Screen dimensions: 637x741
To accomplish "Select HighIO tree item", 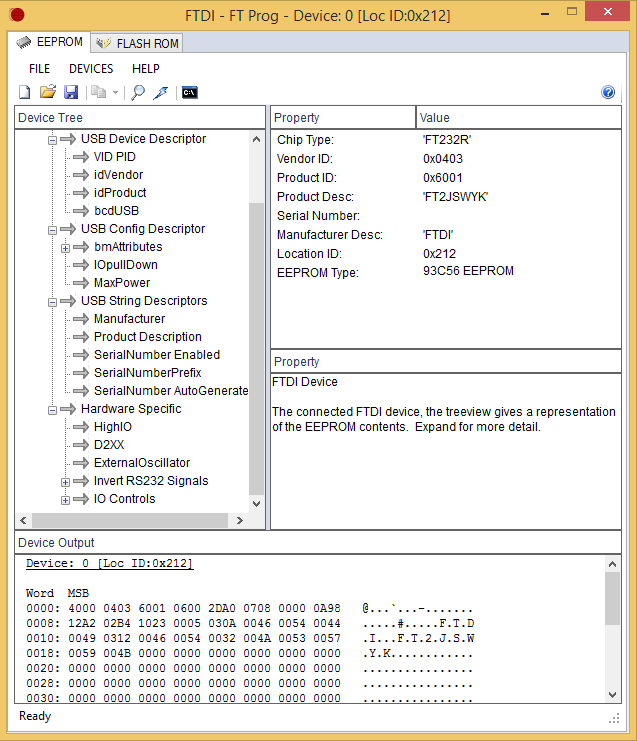I will (x=113, y=427).
